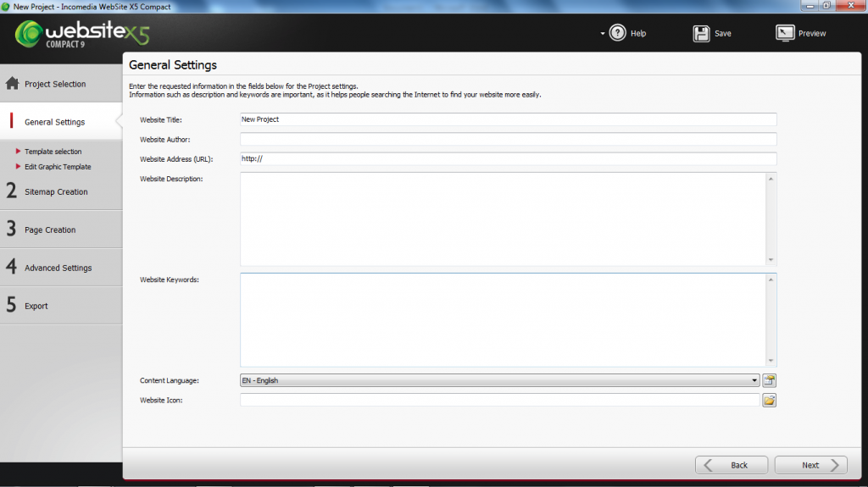This screenshot has width=868, height=487.
Task: Click Website Keywords scrollbar up arrow
Action: coord(771,279)
